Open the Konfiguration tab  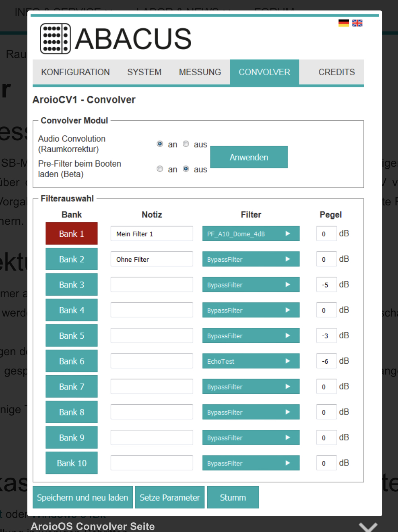[75, 72]
